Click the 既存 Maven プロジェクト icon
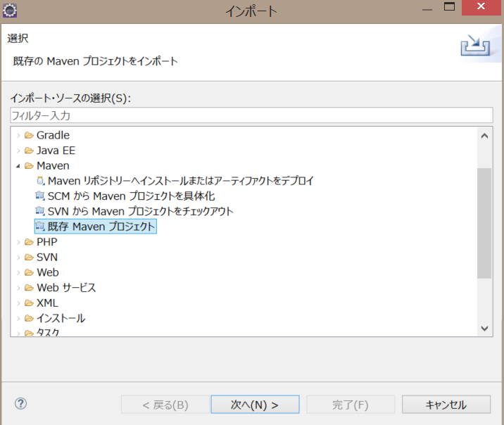 [40, 227]
